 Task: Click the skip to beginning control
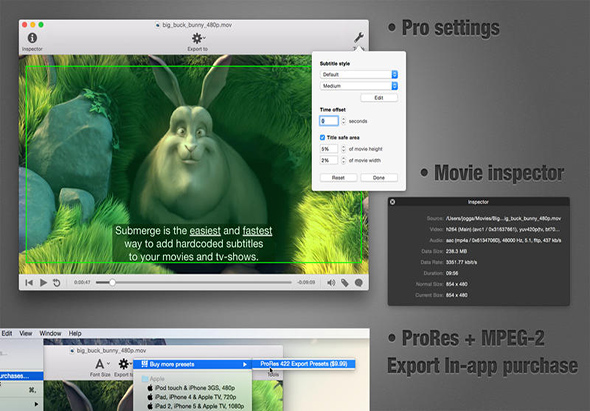(x=29, y=283)
